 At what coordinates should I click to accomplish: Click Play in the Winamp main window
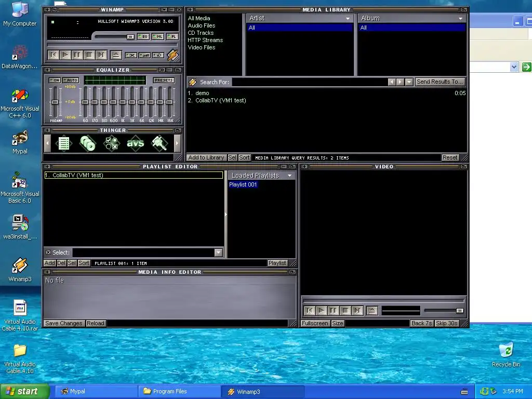(65, 55)
